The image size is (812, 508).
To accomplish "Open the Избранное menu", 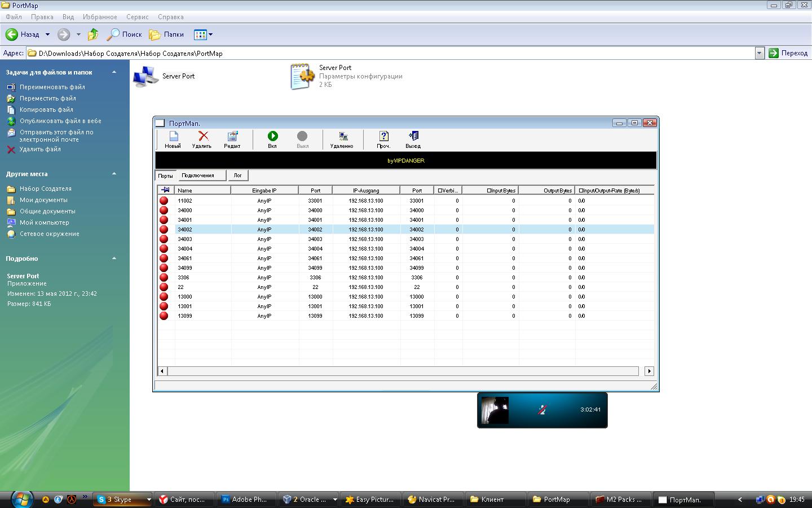I will [x=100, y=17].
